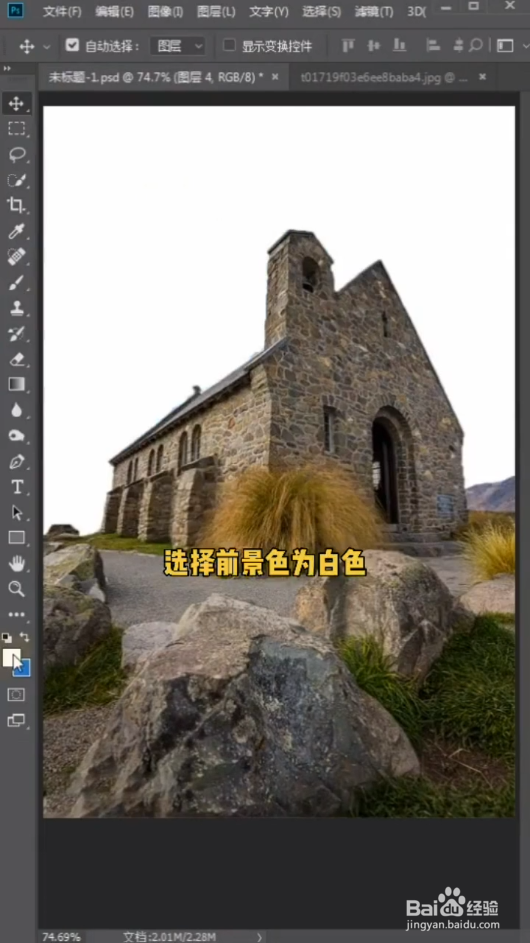Open the 滤镜(T) menu
The width and height of the screenshot is (530, 943).
(374, 11)
